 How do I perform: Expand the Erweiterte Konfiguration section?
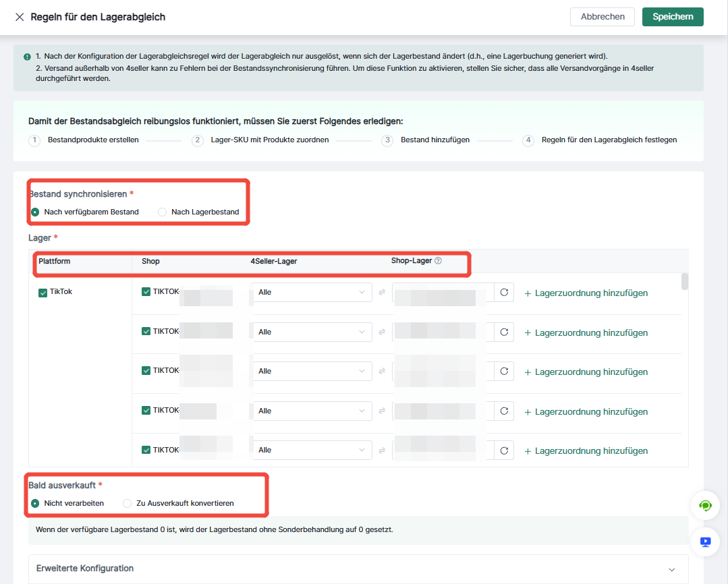pos(358,568)
